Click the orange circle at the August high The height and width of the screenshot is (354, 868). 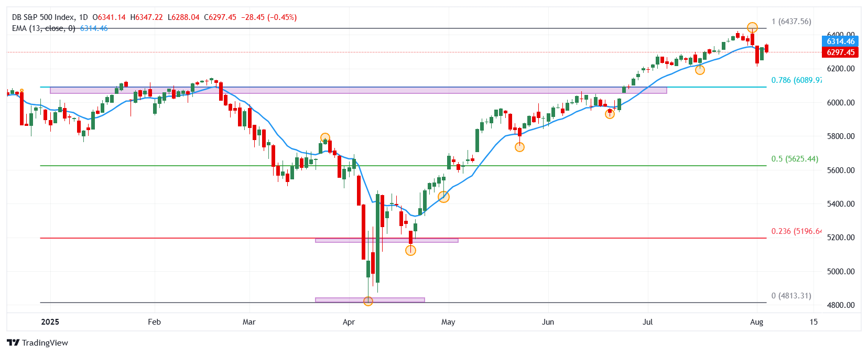coord(752,27)
